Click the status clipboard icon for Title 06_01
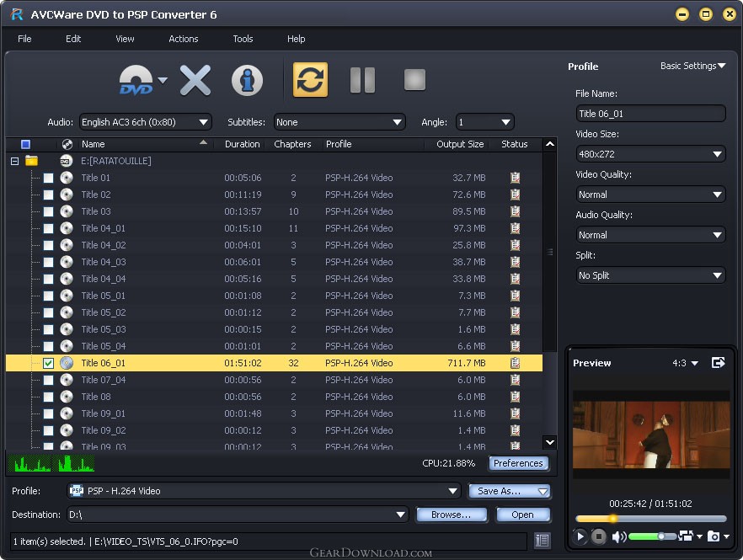The height and width of the screenshot is (560, 743). 515,363
